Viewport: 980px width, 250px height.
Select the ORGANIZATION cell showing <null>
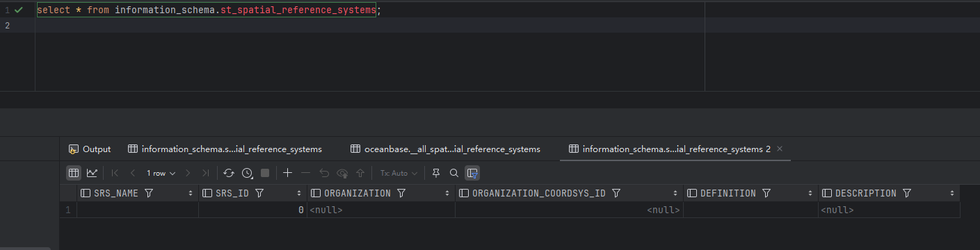[x=381, y=210]
